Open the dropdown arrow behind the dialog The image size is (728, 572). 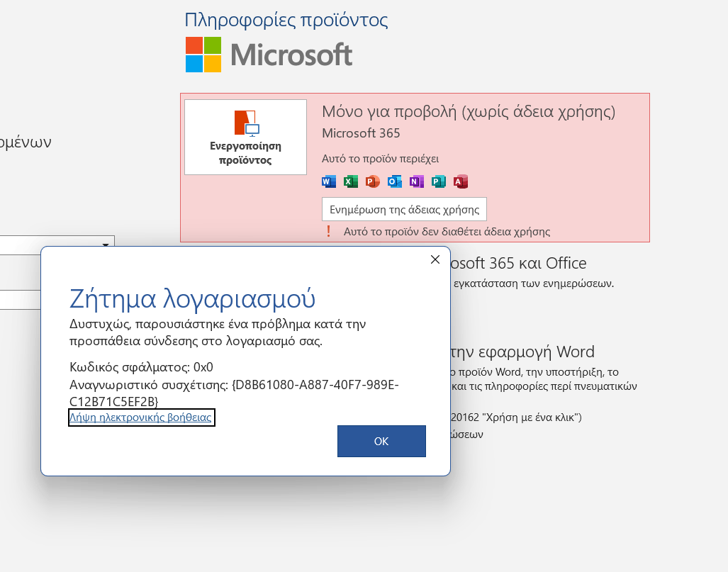pyautogui.click(x=106, y=244)
